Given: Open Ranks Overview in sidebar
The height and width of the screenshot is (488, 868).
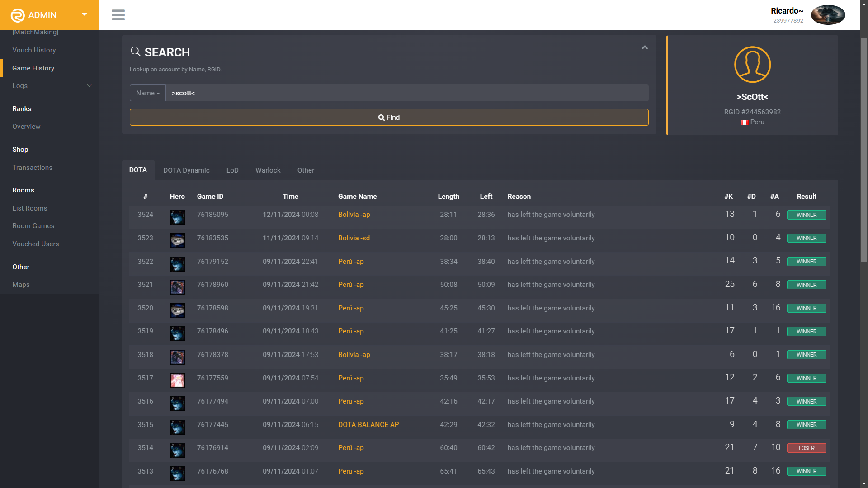Looking at the screenshot, I should [x=26, y=127].
